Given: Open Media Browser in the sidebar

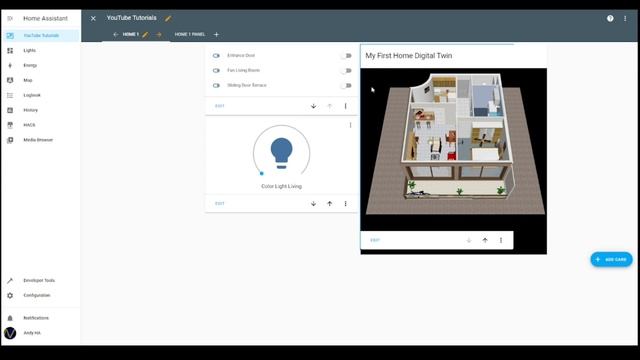Looking at the screenshot, I should coord(41,140).
